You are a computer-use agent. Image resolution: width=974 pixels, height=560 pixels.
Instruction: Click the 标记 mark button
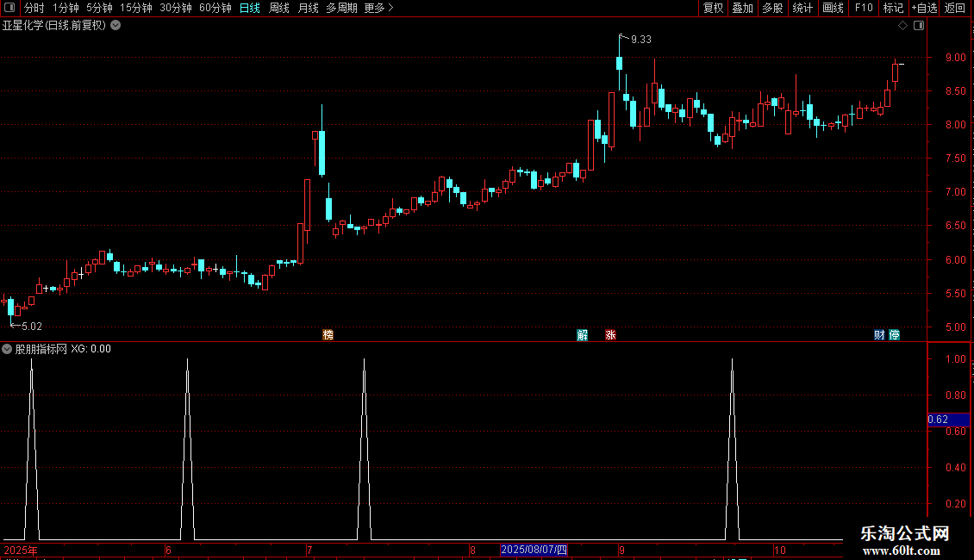[x=893, y=8]
